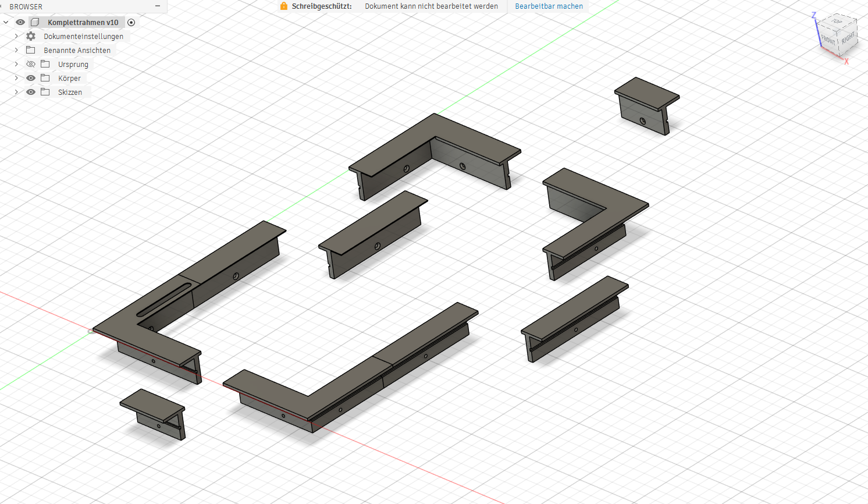Click the X axis label on ViewCube
Viewport: 868px width, 504px height.
846,61
